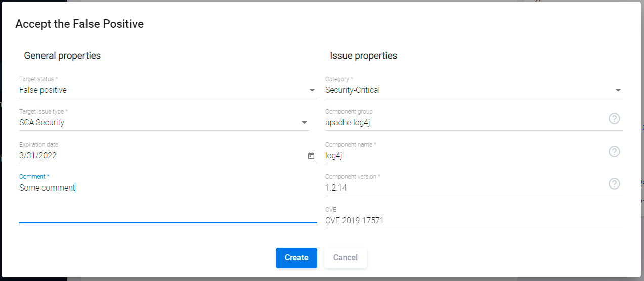Expand the Target status dropdown arrow

[312, 90]
